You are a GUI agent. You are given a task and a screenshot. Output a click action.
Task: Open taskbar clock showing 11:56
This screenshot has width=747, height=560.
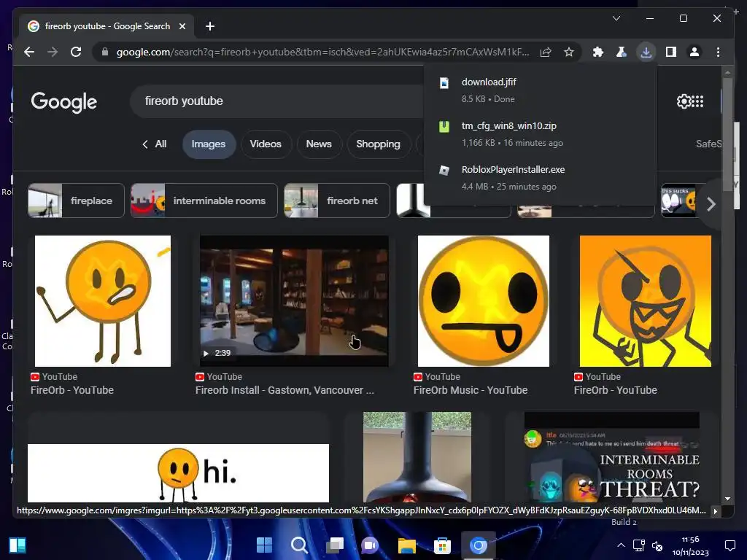690,545
